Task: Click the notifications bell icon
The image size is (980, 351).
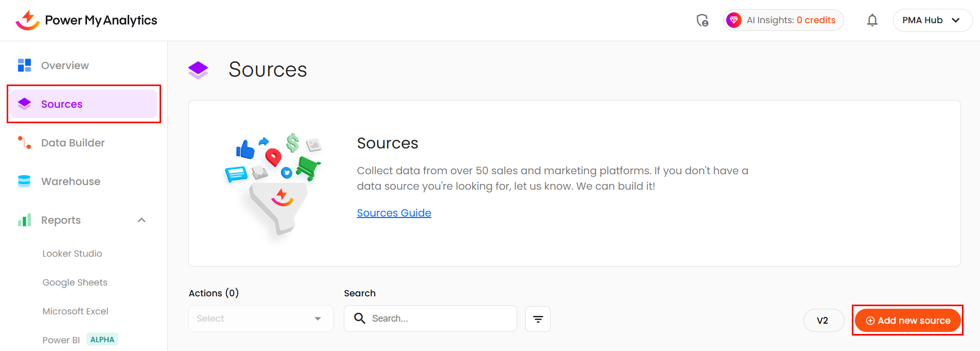Action: point(872,20)
